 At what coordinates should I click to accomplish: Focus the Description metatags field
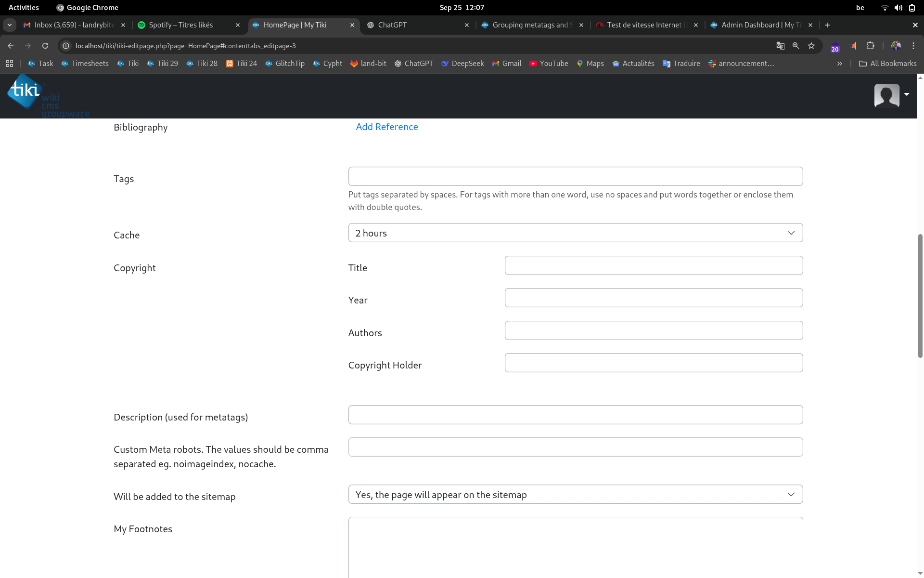pos(576,415)
